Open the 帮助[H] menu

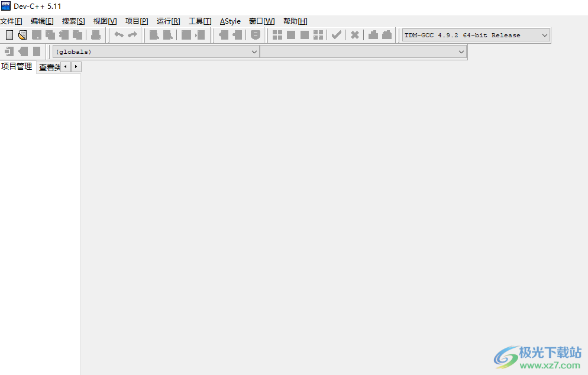coord(296,21)
